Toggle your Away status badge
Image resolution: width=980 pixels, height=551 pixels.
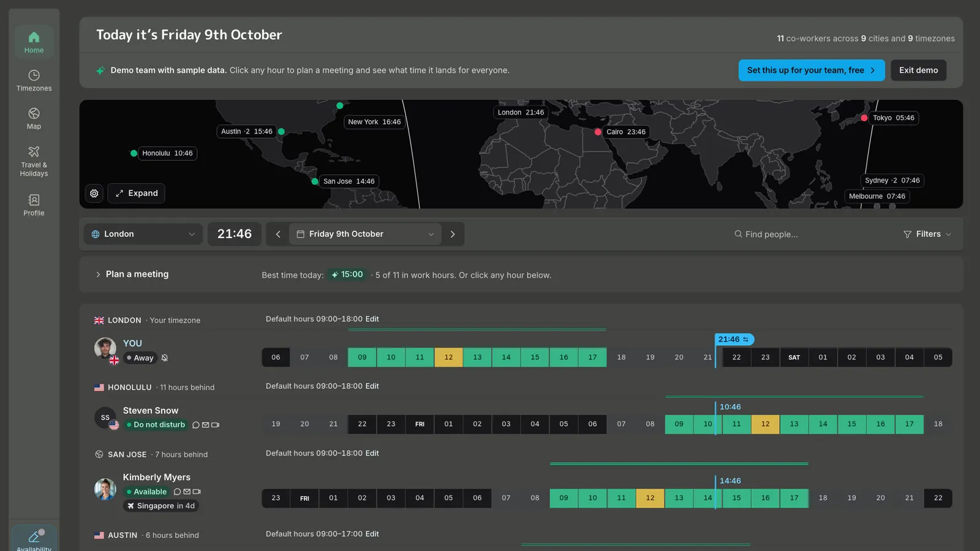(140, 358)
